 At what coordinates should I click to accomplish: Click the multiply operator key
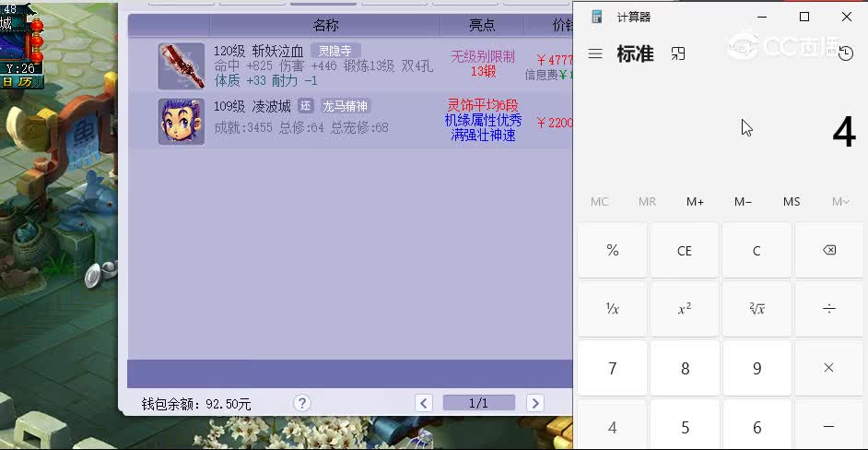(x=828, y=368)
